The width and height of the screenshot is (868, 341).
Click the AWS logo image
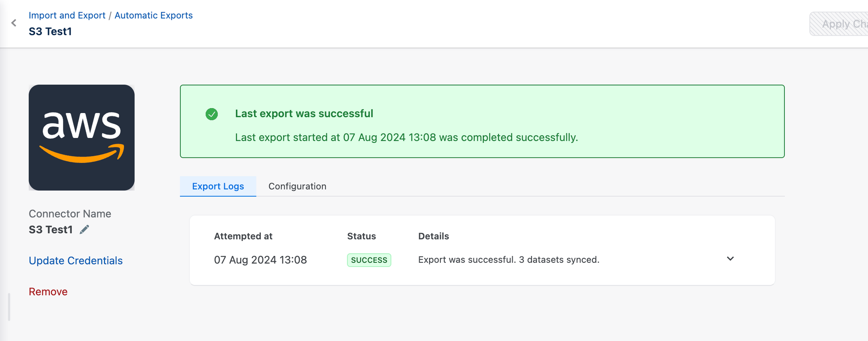point(81,137)
